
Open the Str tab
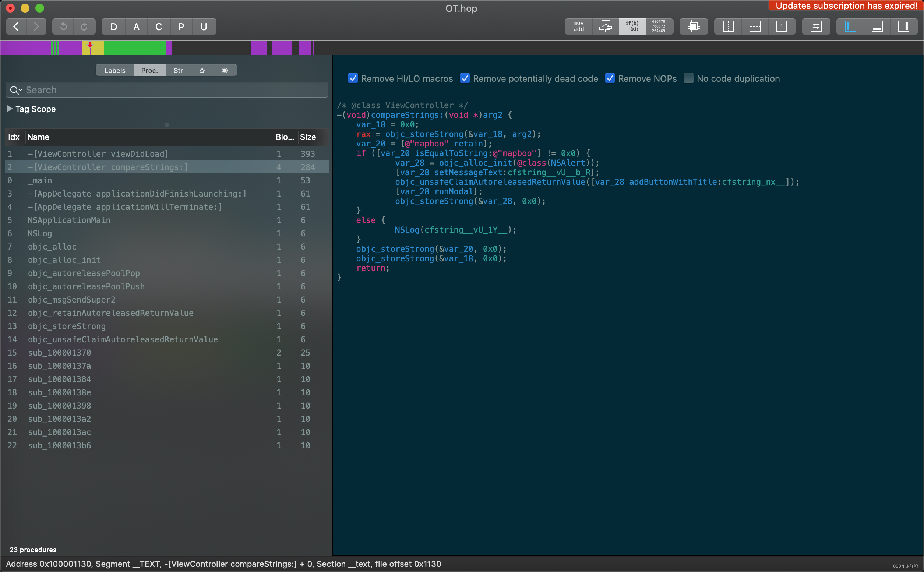(x=178, y=70)
